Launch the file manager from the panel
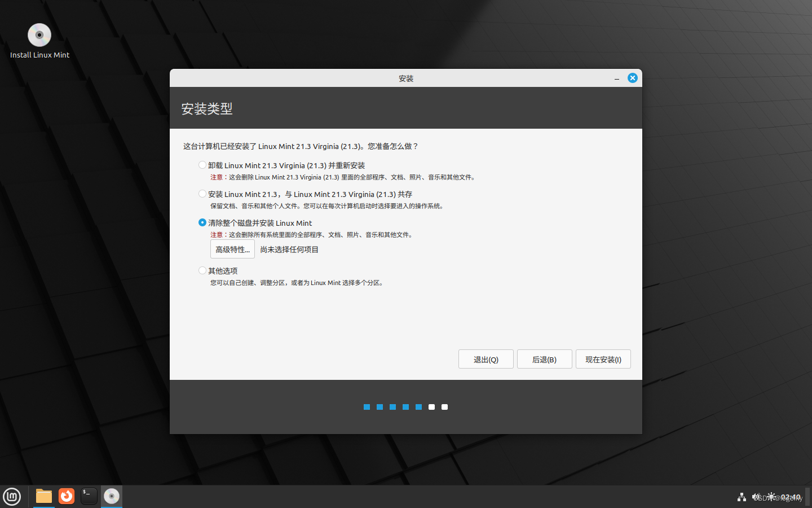 point(44,496)
